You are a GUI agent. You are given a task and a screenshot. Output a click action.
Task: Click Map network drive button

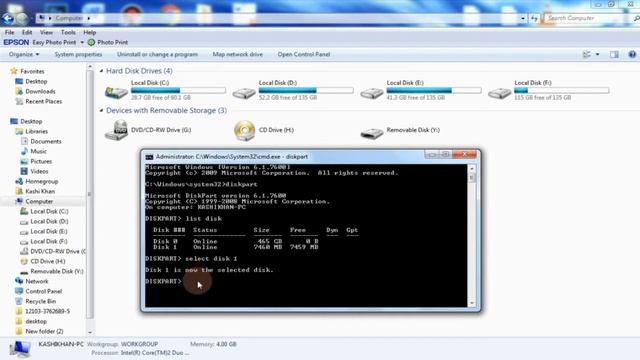pyautogui.click(x=238, y=54)
